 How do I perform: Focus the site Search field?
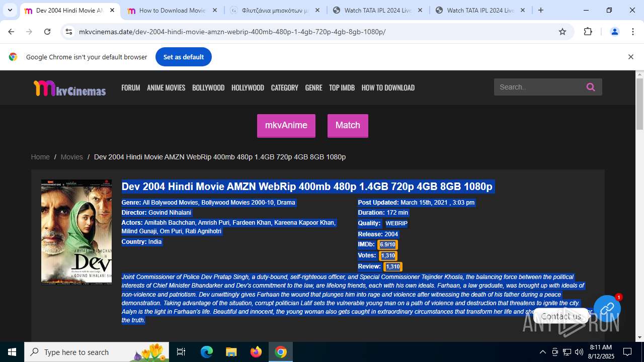click(537, 87)
